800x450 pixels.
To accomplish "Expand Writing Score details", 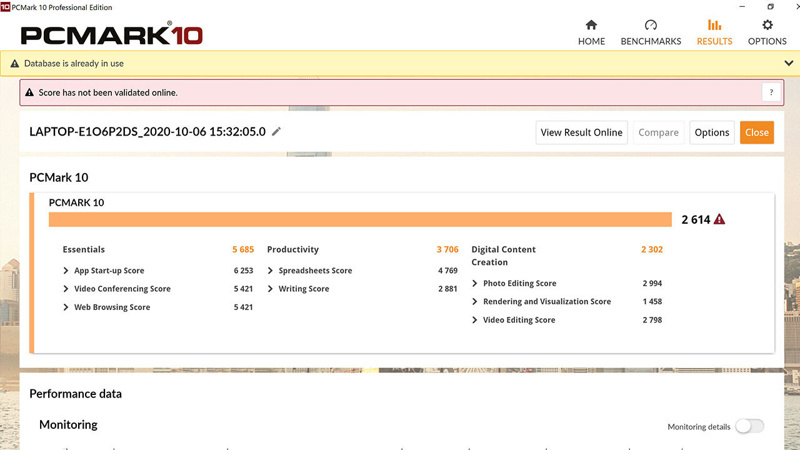I will click(270, 289).
